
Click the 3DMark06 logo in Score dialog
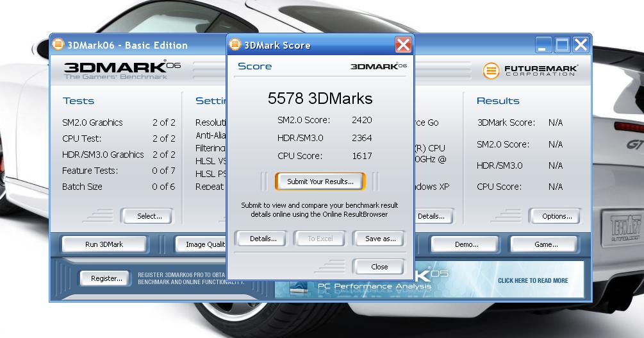[378, 66]
